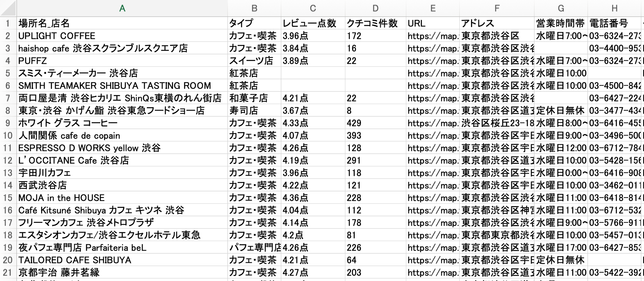Screen dimensions: 644x281
Task: Click パフェ専門店 type cell
Action: (254, 247)
